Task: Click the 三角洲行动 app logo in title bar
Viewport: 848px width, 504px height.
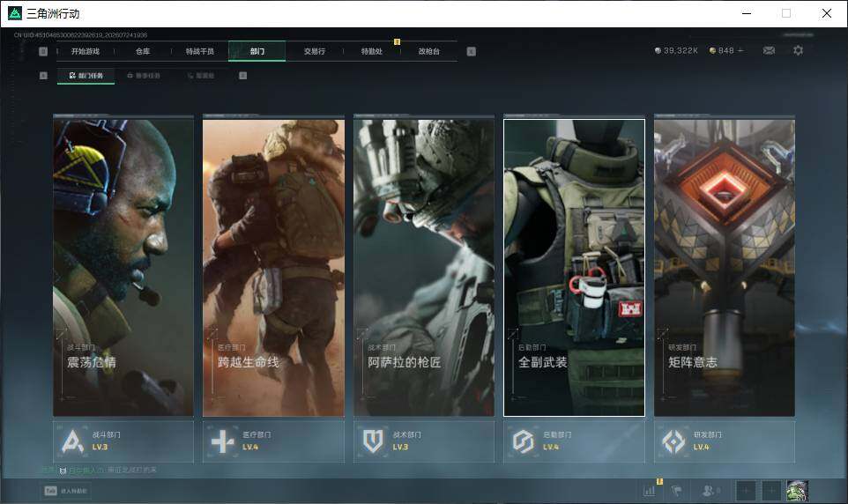Action: click(15, 13)
